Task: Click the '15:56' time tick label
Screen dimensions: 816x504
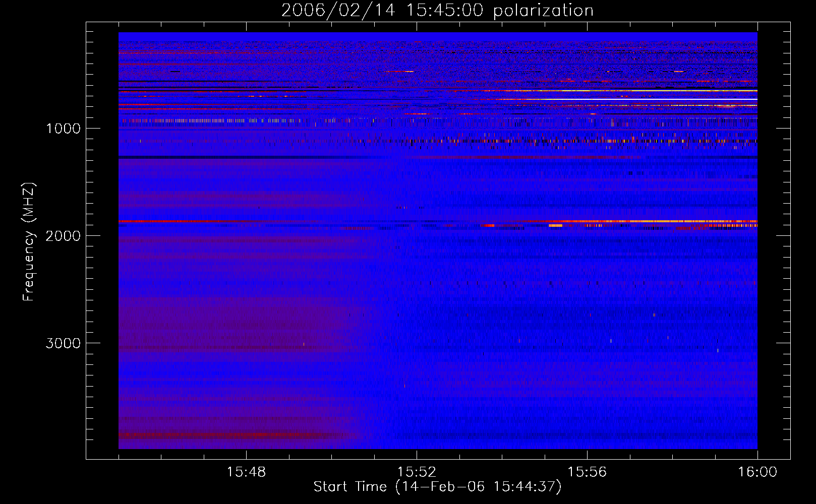Action: coord(587,472)
